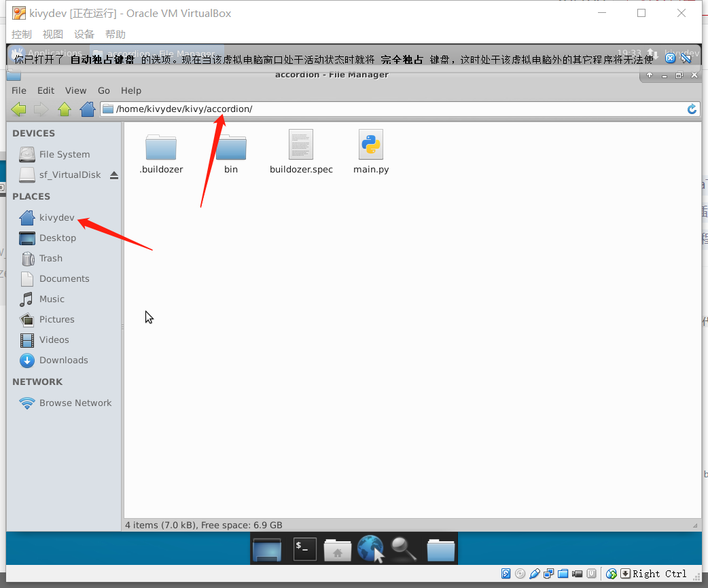Open application finder magnifier in dock
Viewport: 708px width, 588px height.
(x=403, y=549)
